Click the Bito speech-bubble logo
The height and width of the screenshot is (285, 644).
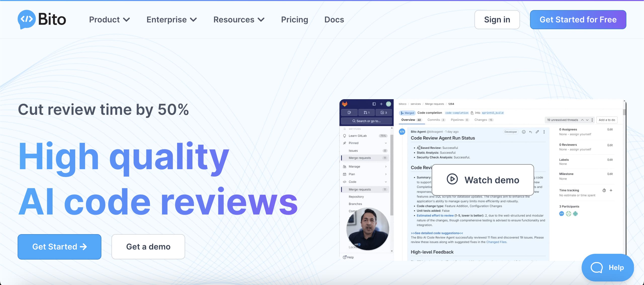click(26, 19)
